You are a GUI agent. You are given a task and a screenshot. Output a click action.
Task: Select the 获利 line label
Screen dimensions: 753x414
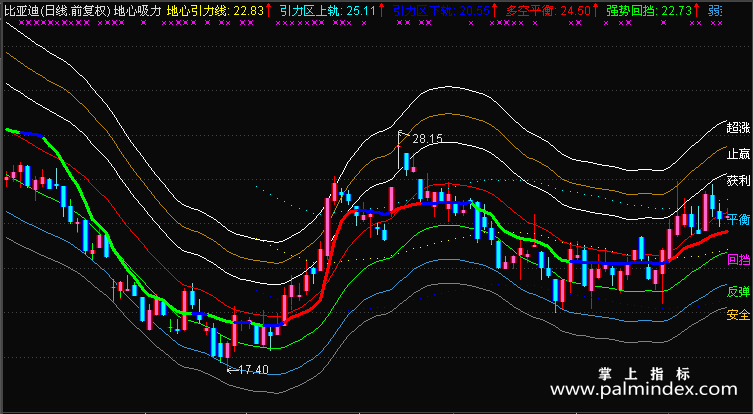point(738,181)
